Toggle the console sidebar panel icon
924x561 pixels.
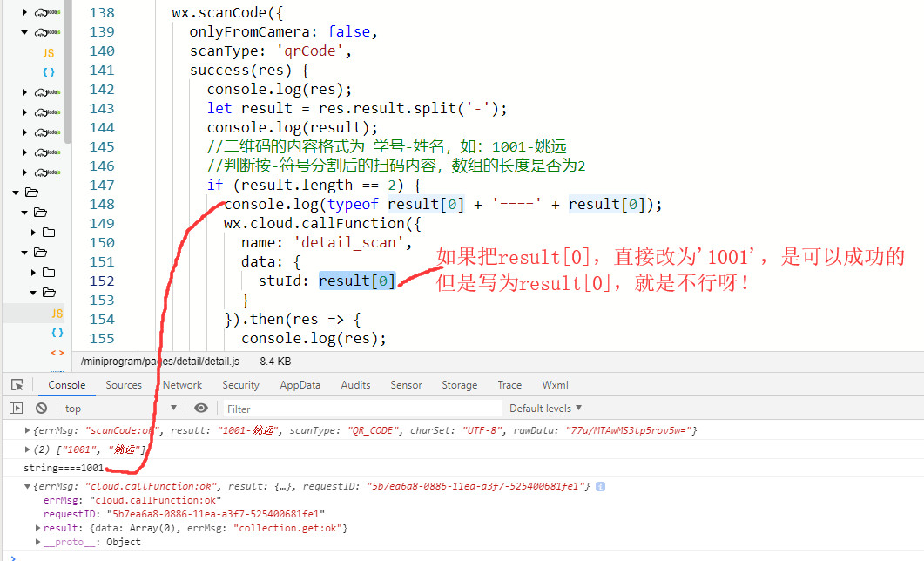click(16, 408)
